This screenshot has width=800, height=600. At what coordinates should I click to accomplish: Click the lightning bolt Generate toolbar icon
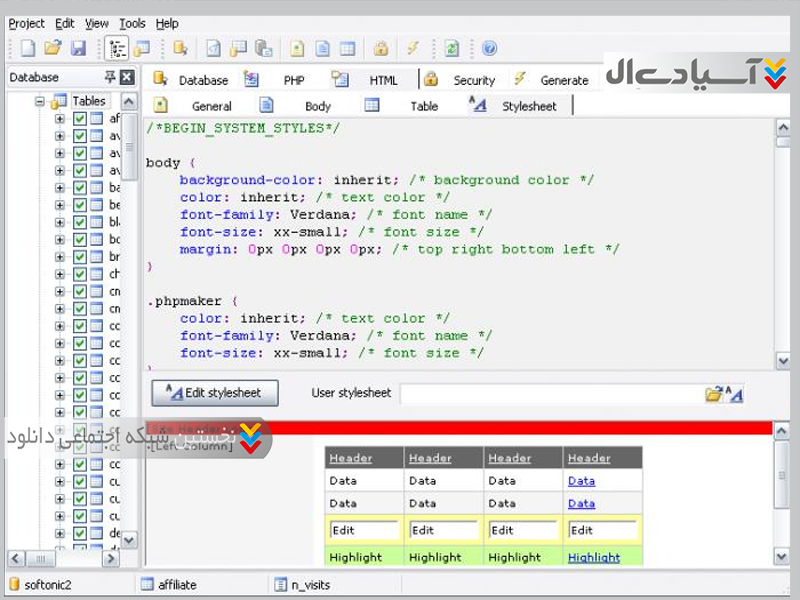[x=412, y=48]
